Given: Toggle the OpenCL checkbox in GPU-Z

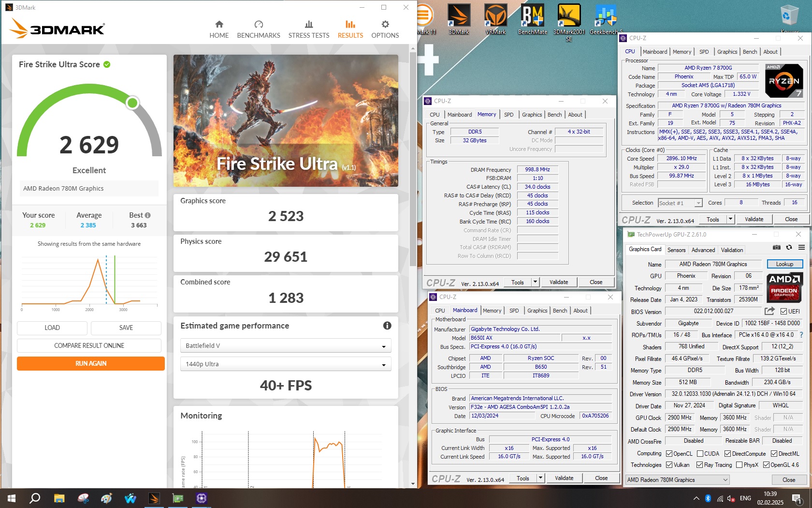Looking at the screenshot, I should point(669,454).
